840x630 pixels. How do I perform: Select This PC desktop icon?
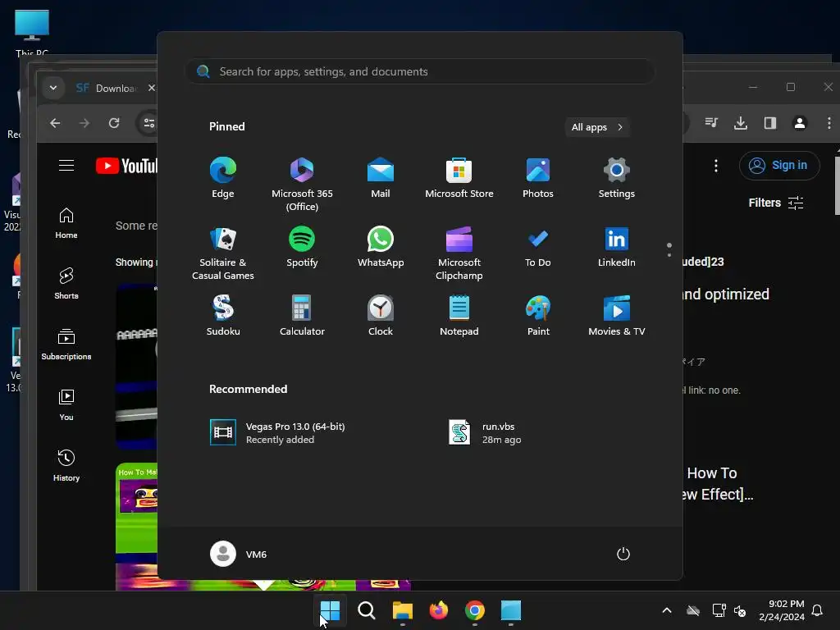pyautogui.click(x=32, y=33)
